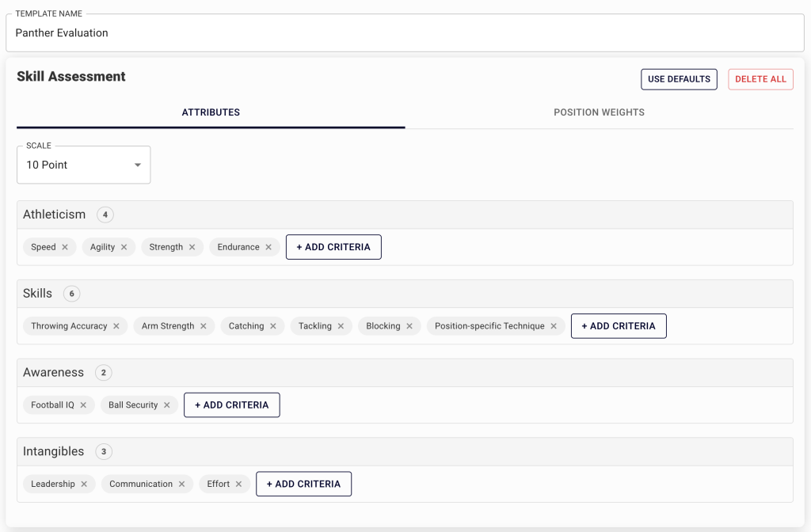Remove Leadership from Intangibles
The height and width of the screenshot is (532, 811).
pos(83,484)
